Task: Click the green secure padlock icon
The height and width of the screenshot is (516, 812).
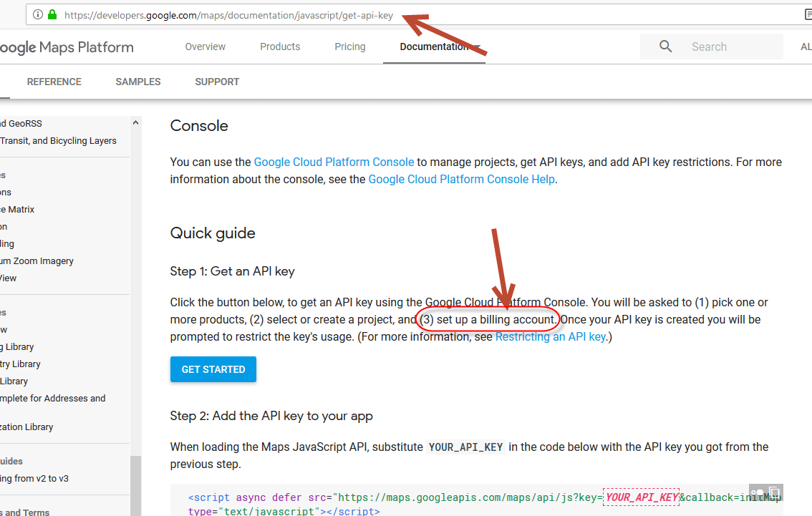Action: 52,14
